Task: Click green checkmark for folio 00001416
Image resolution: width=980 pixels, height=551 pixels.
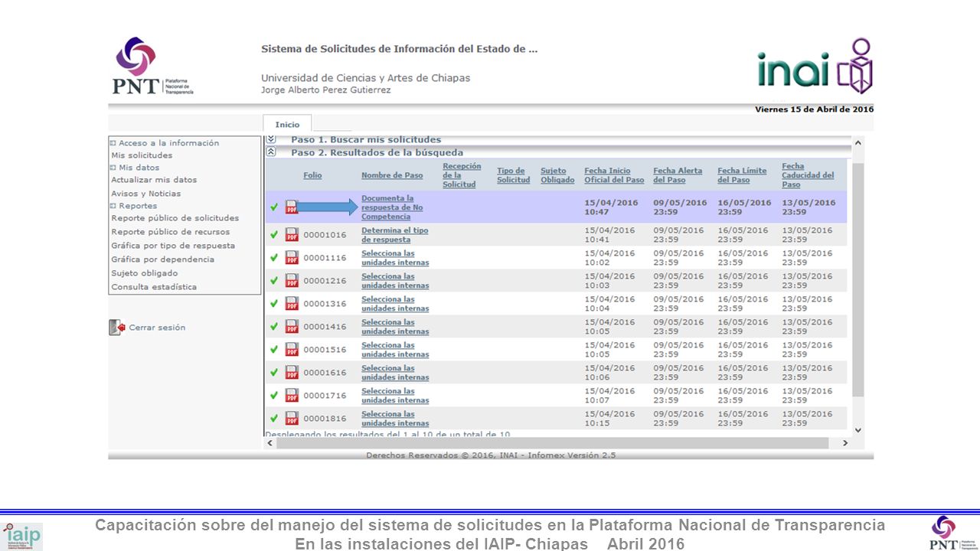Action: tap(274, 326)
